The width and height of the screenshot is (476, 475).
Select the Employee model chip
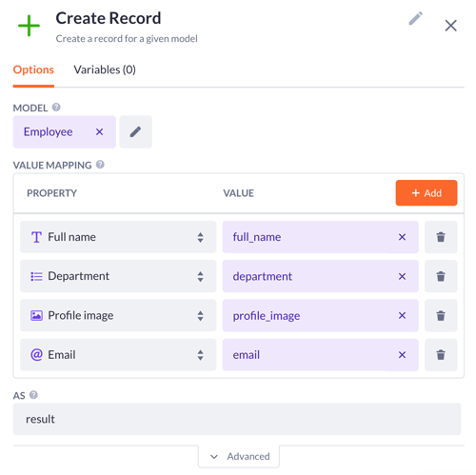click(x=65, y=131)
